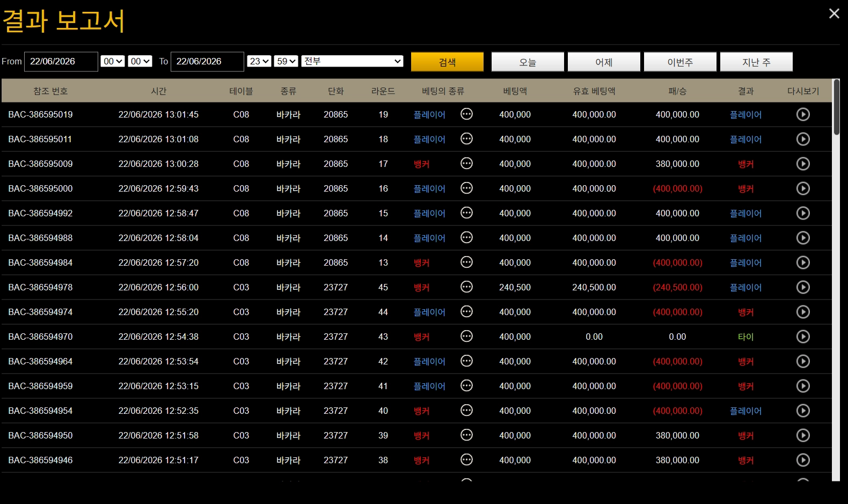This screenshot has height=504, width=848.
Task: Expand the From hour dropdown
Action: [113, 61]
